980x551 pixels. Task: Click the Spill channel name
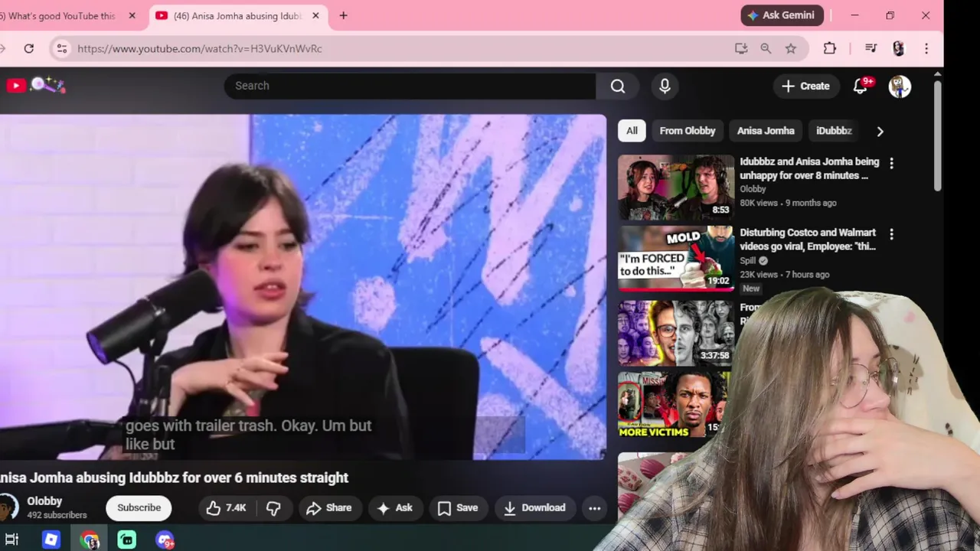(x=748, y=260)
